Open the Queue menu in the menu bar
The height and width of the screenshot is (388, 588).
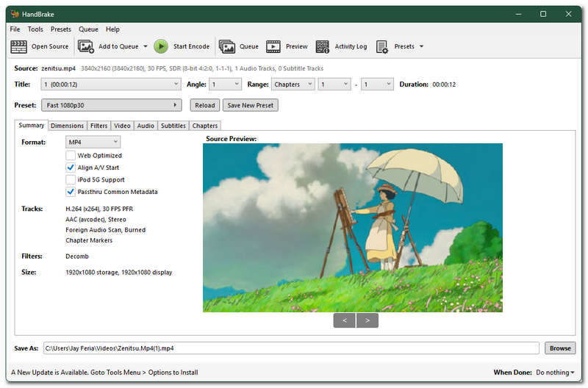(88, 29)
